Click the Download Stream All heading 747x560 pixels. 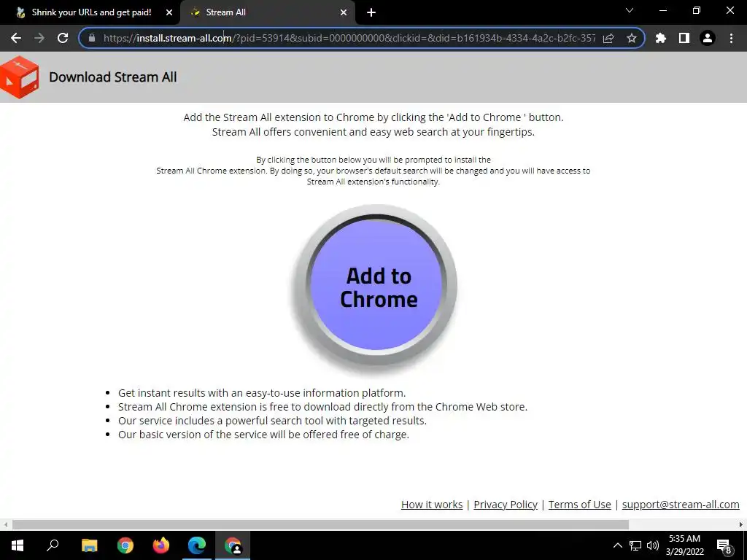pyautogui.click(x=113, y=77)
